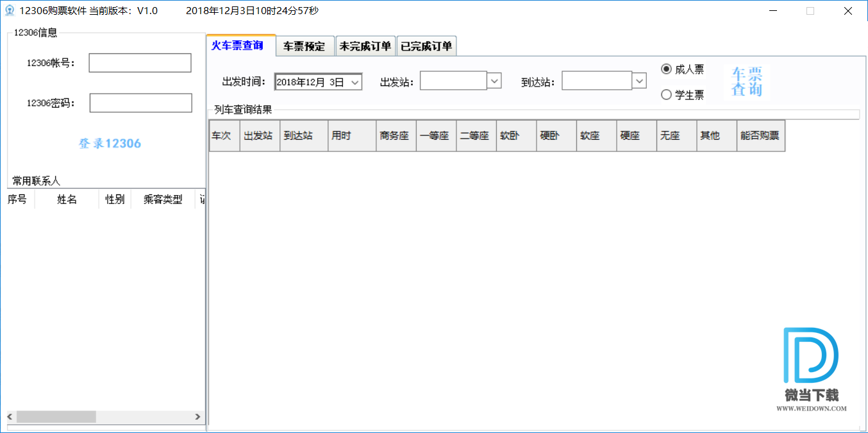Click the 软座 column header
Image resolution: width=868 pixels, height=433 pixels.
click(x=597, y=136)
